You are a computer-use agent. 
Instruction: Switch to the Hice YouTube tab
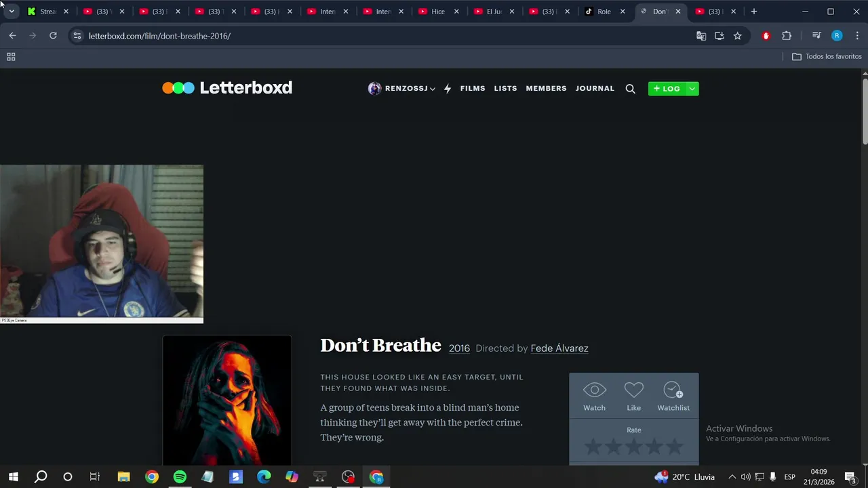click(x=438, y=12)
